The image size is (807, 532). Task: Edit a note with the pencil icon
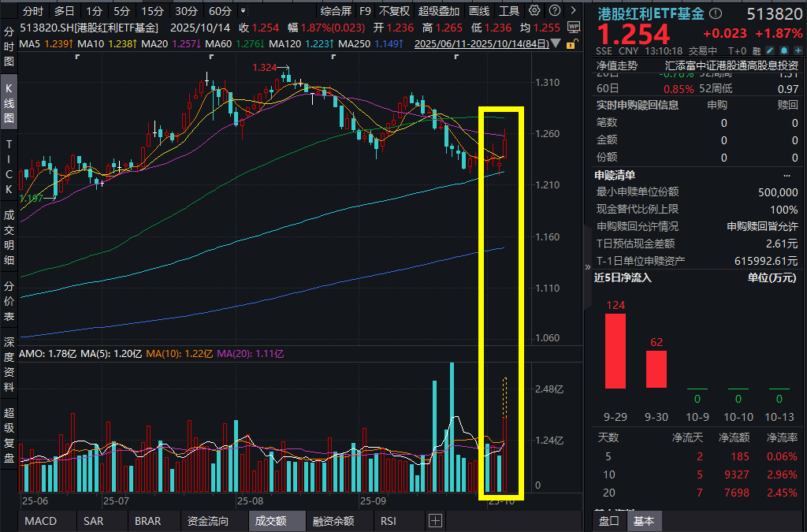tap(770, 50)
